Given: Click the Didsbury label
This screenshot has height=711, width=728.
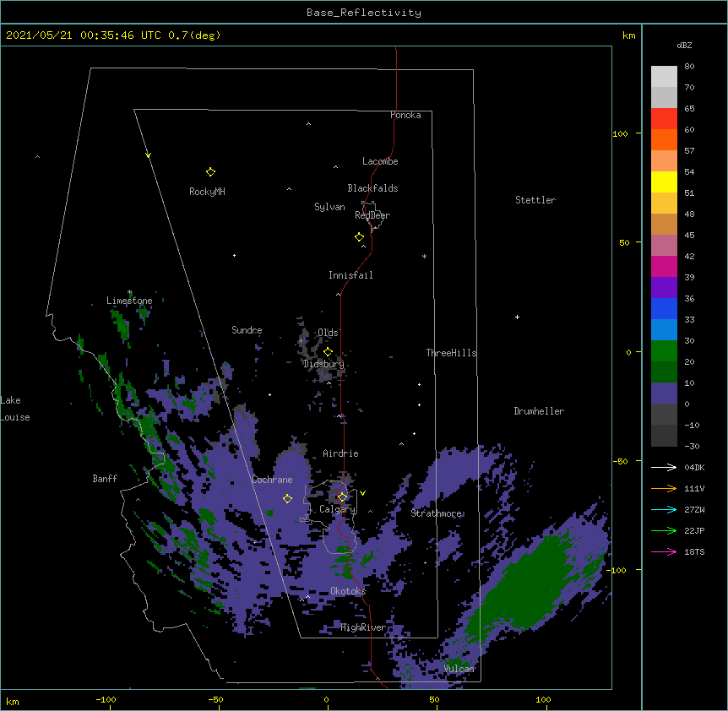Looking at the screenshot, I should coord(324,364).
